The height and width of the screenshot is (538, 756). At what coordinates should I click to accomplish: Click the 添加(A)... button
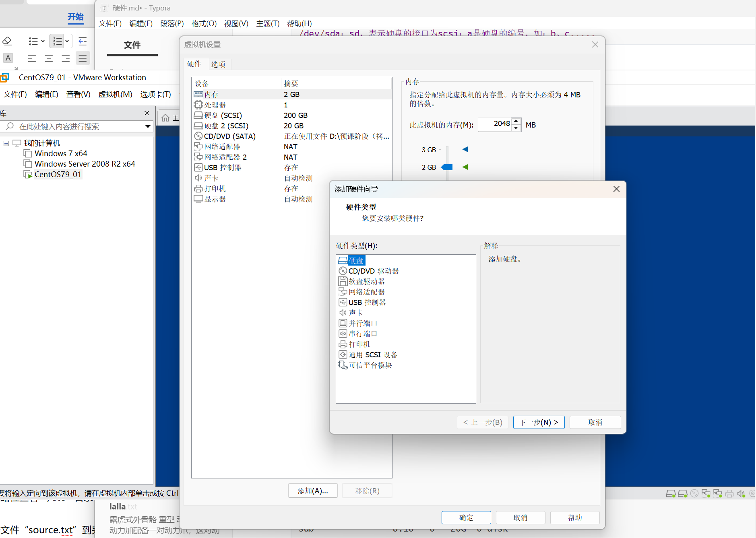tap(313, 491)
